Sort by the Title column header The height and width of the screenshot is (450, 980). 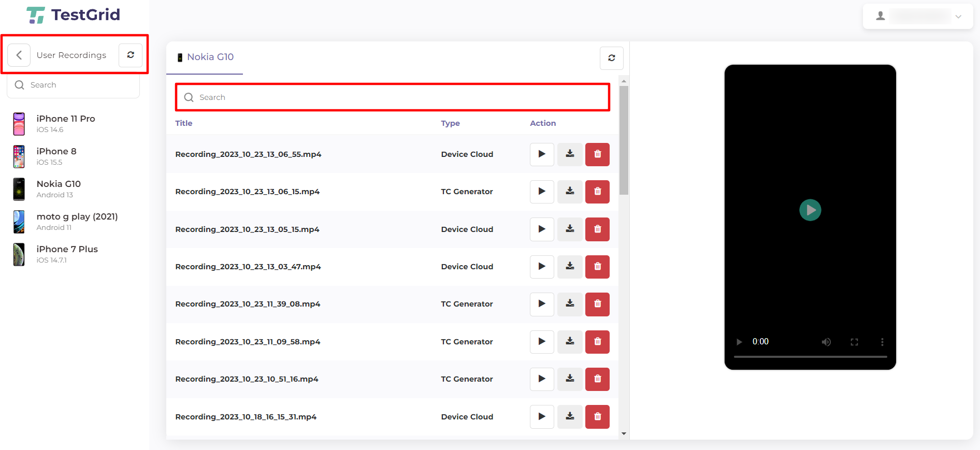184,123
